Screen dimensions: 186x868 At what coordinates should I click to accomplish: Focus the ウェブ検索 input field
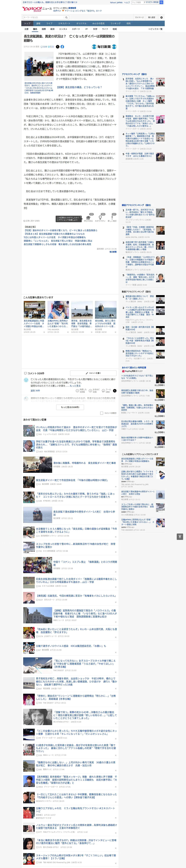tap(137, 2)
